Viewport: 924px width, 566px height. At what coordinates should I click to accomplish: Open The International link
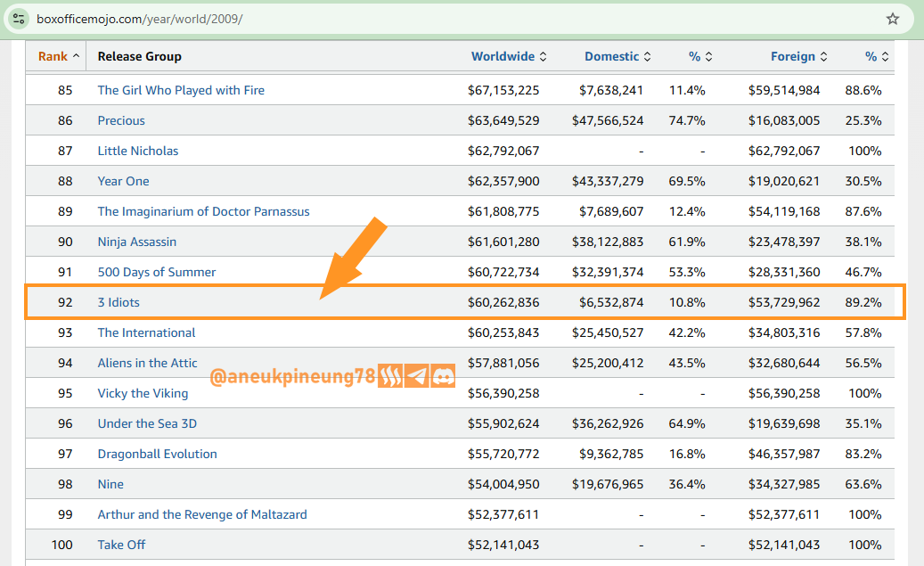pos(146,332)
